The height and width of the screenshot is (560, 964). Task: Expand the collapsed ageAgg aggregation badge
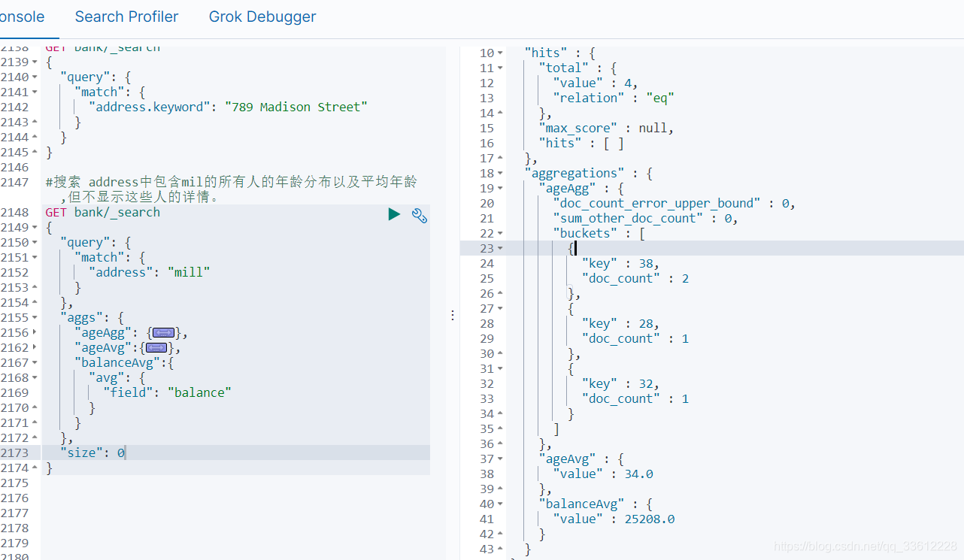[163, 331]
